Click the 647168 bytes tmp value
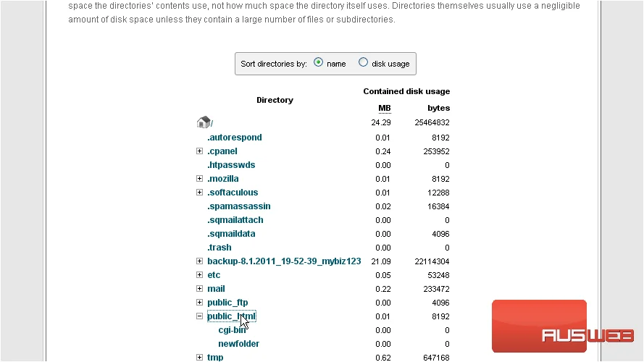Screen dimensions: 644x362 pos(437,358)
